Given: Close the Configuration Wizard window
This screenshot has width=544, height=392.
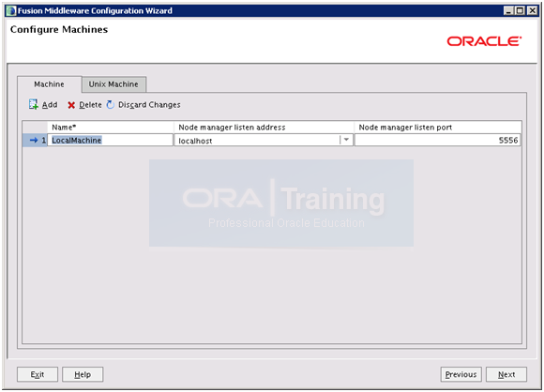Looking at the screenshot, I should pyautogui.click(x=532, y=10).
